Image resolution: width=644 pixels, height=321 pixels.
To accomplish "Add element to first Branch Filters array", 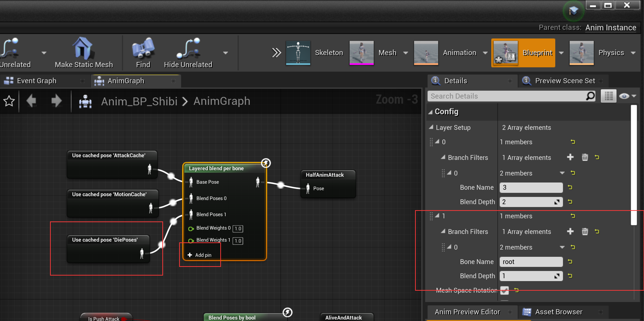I will coord(570,157).
